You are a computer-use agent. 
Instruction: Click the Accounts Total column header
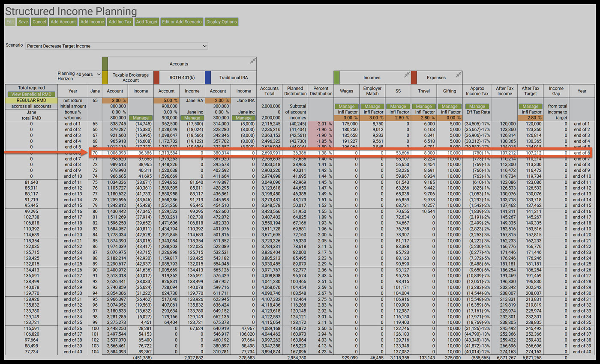click(270, 91)
